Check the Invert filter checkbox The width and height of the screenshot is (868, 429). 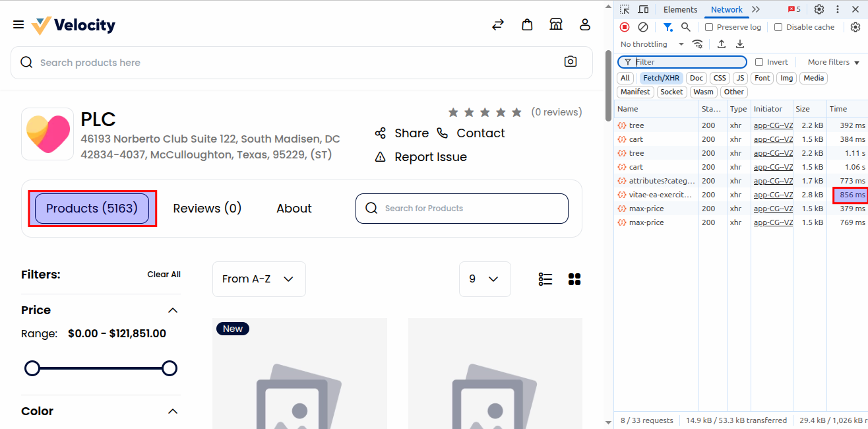[x=759, y=62]
